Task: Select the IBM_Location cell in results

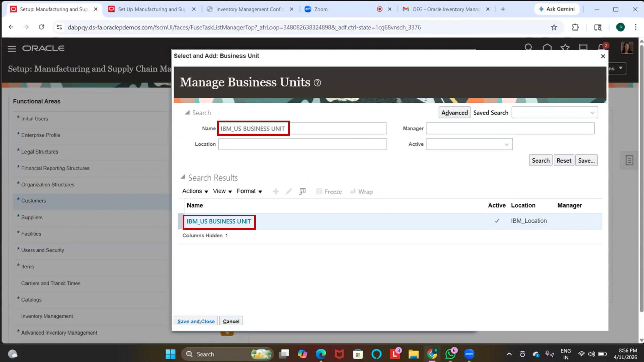Action: pos(529,221)
